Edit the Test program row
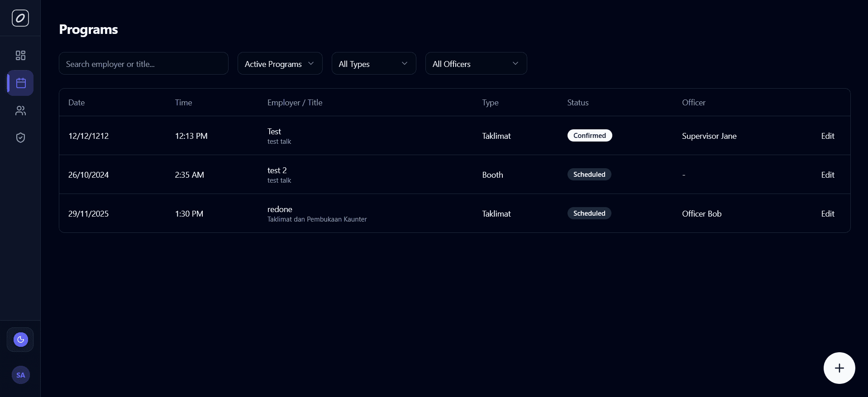This screenshot has width=868, height=397. 827,136
